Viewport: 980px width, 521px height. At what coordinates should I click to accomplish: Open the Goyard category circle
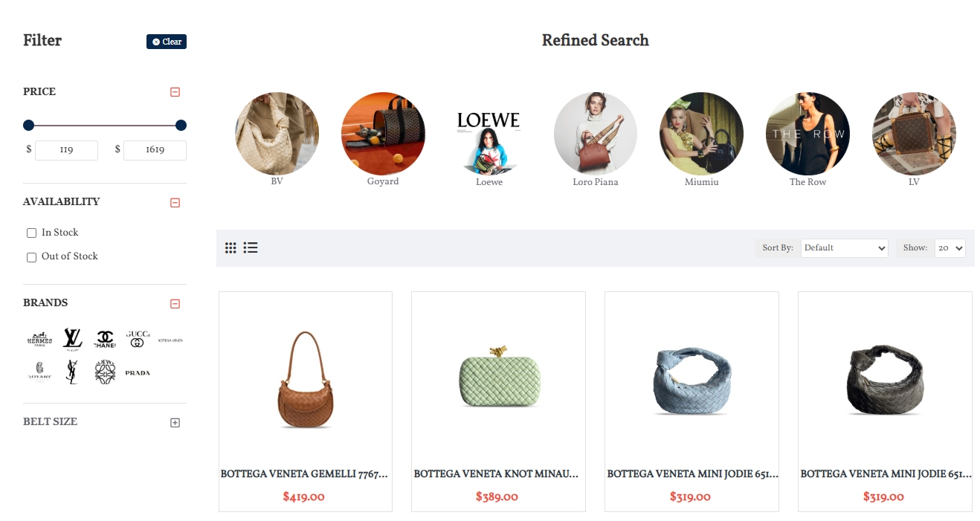click(383, 134)
